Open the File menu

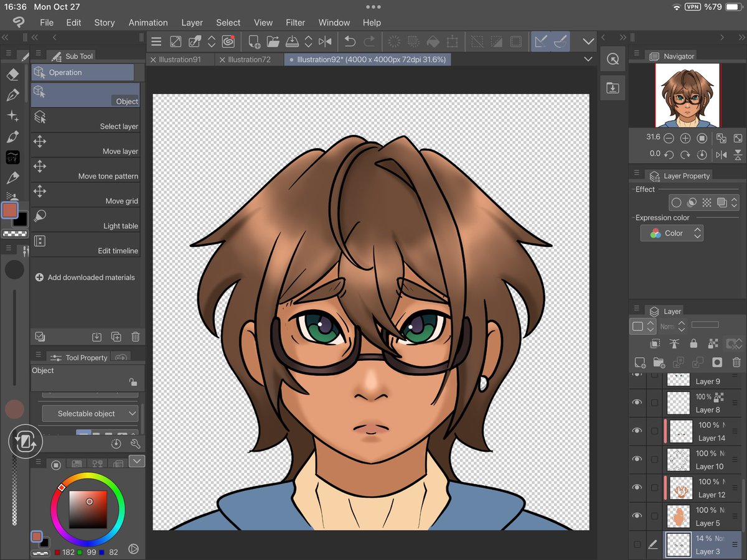point(47,22)
